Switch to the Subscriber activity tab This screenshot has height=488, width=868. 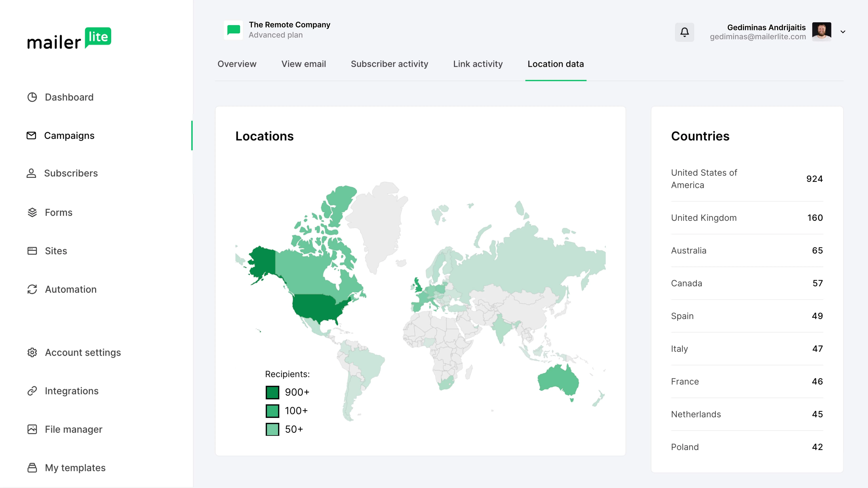(x=389, y=64)
